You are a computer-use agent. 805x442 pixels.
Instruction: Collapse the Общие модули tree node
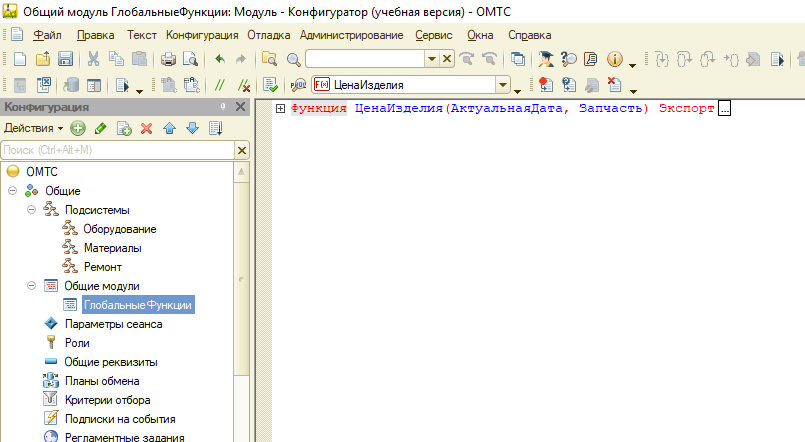click(x=32, y=285)
